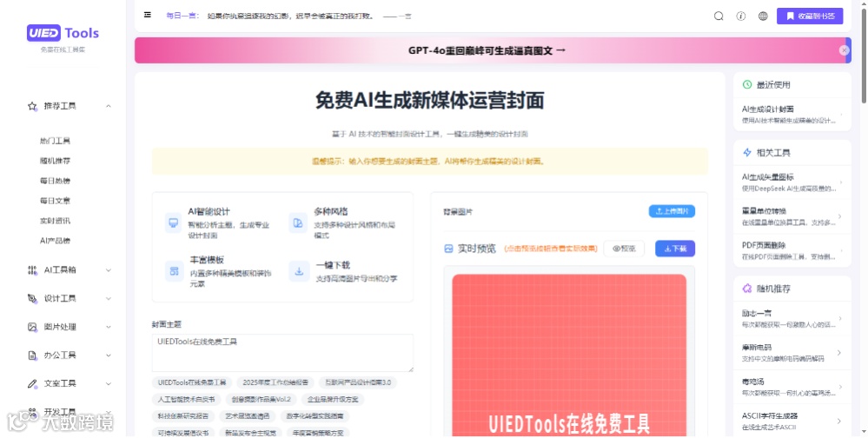Click the star icon beside 推荐工具
This screenshot has width=868, height=438.
point(32,106)
